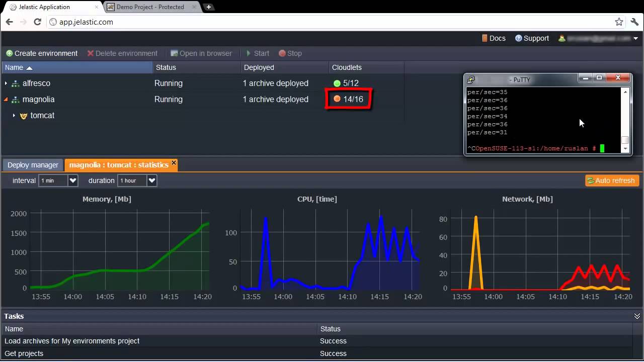Collapse the Tasks panel chevron
This screenshot has width=644, height=362.
(637, 316)
